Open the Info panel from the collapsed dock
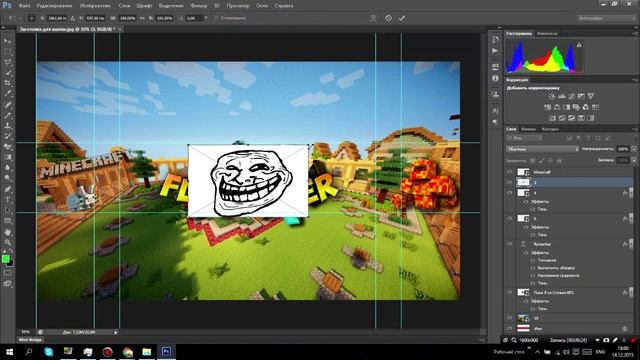 495,78
